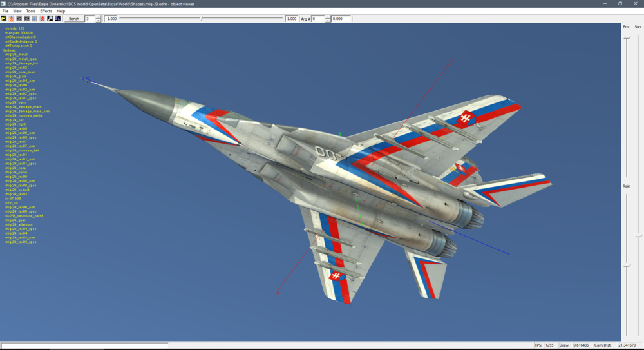Increase the Arg # with the up arrow
Screen dimensions: 644x350
328,17
